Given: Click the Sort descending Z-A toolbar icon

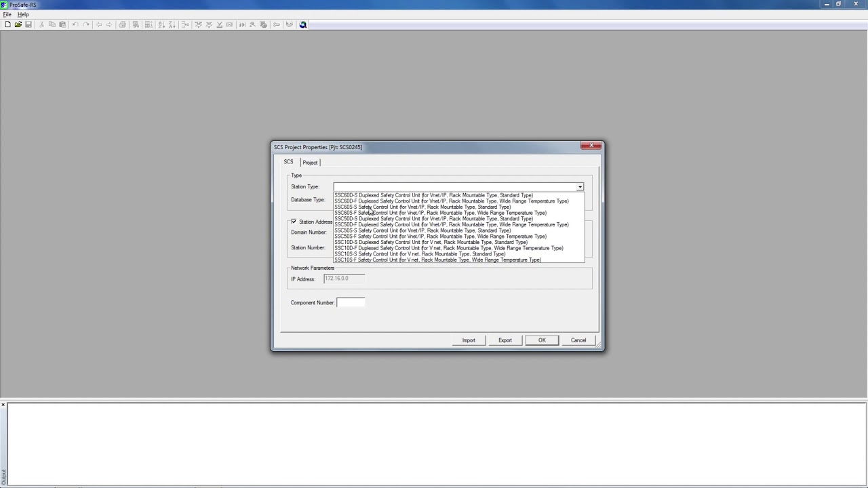Looking at the screenshot, I should point(172,24).
